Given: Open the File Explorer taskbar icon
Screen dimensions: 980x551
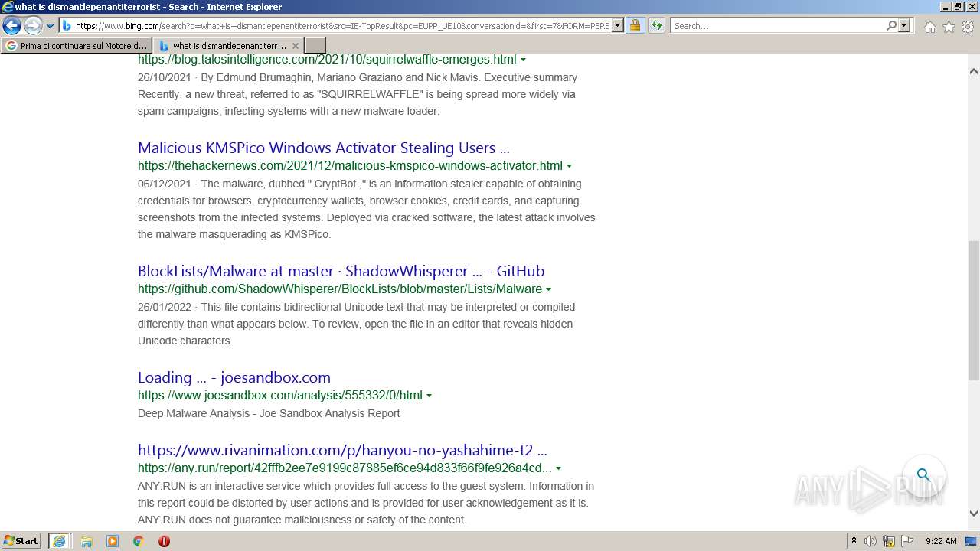Looking at the screenshot, I should 87,541.
